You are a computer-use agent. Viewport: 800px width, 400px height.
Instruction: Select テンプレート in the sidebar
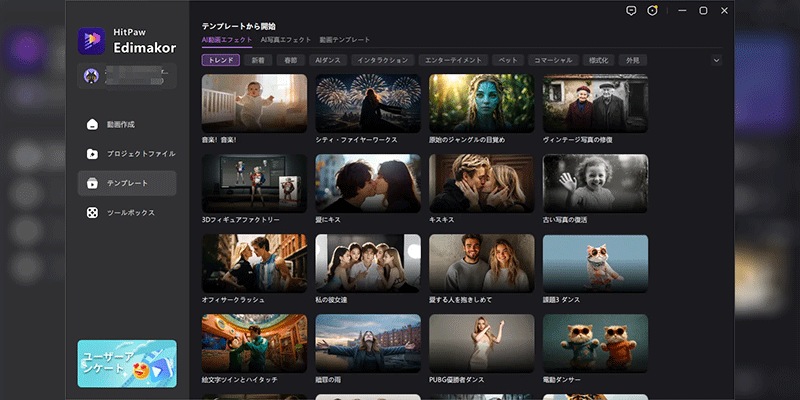[x=127, y=183]
